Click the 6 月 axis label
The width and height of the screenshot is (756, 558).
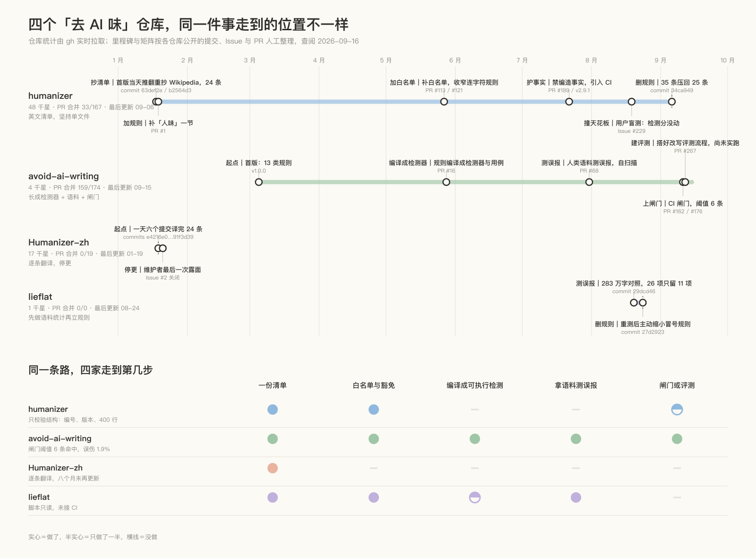[x=455, y=61]
